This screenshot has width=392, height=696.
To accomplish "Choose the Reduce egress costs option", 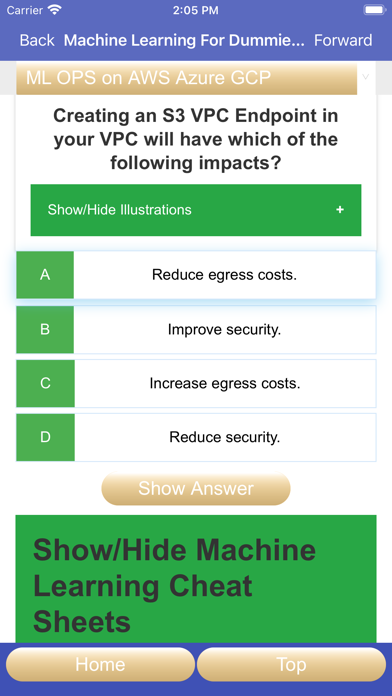I will click(225, 275).
